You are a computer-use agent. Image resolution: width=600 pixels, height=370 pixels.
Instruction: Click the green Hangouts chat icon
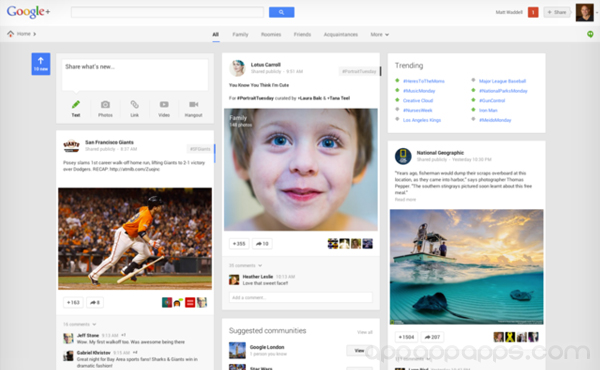pos(590,34)
